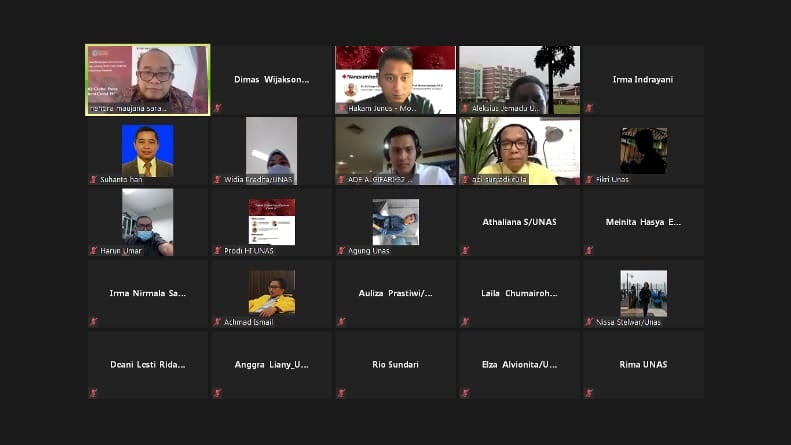This screenshot has width=791, height=445.
Task: Click Fikri Unas profile picture
Action: (644, 150)
